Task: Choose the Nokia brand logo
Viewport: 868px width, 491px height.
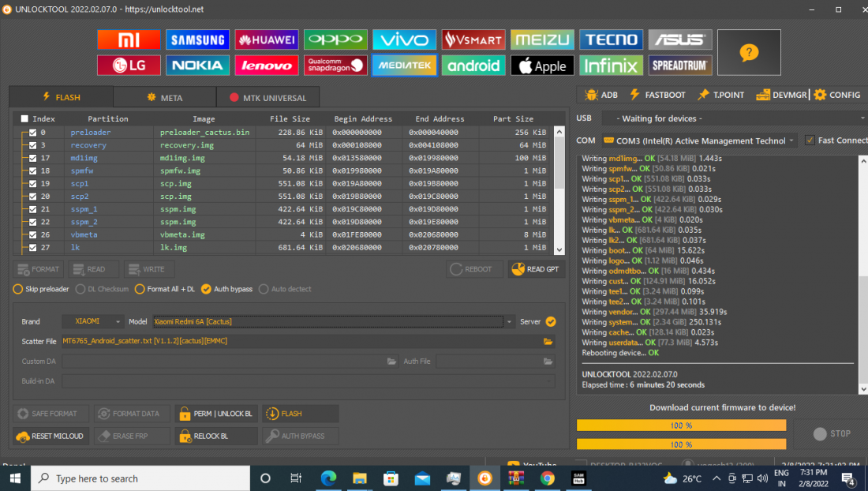Action: click(x=197, y=66)
